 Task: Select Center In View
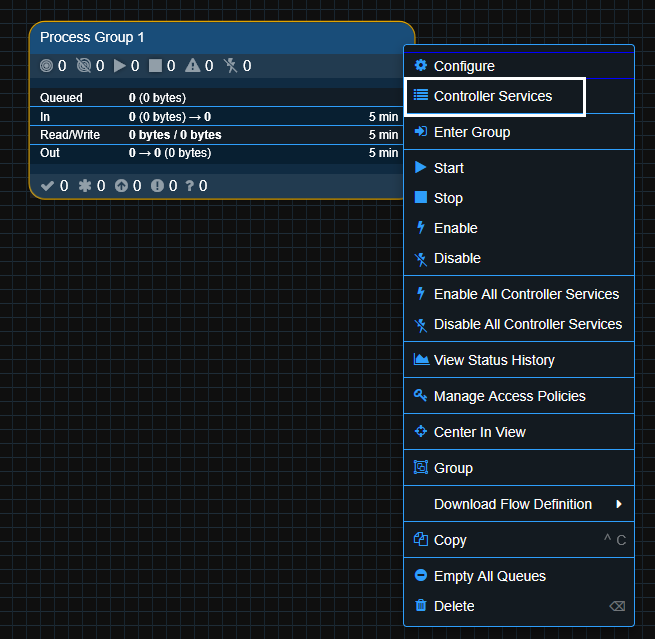(519, 432)
